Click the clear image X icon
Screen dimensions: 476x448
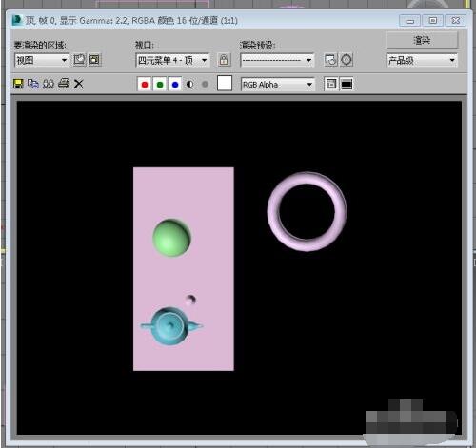78,84
